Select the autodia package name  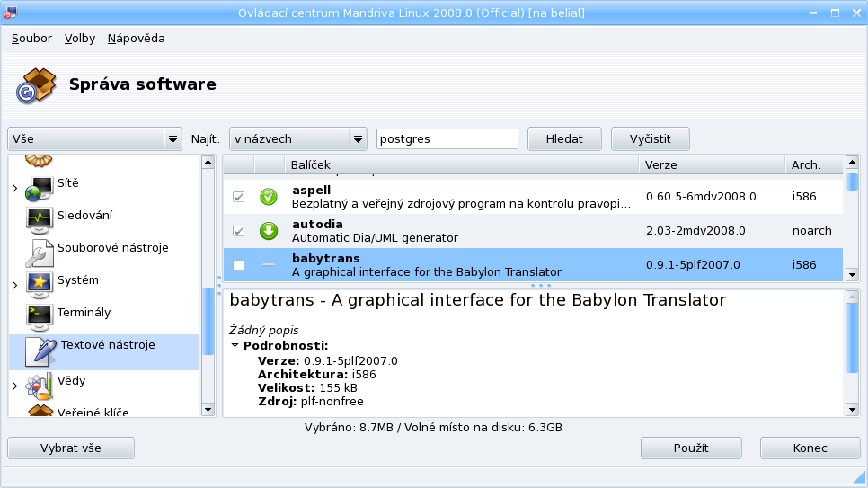coord(317,225)
